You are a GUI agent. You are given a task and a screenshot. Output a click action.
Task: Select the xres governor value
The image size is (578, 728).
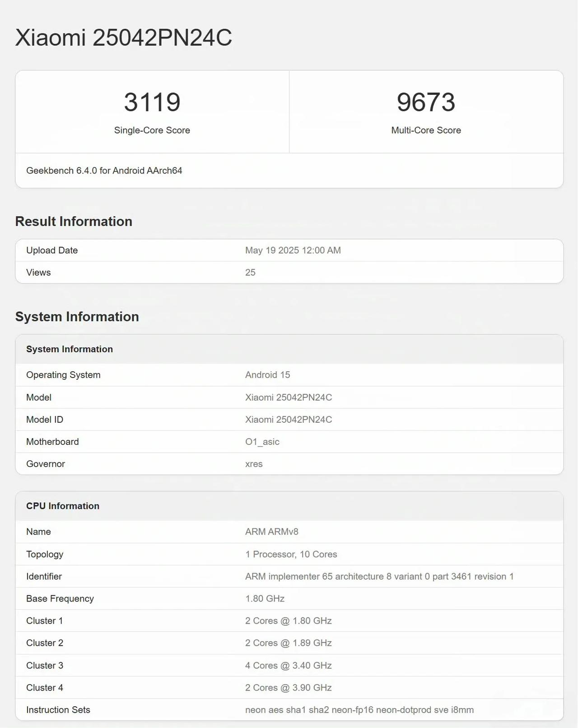coord(254,464)
